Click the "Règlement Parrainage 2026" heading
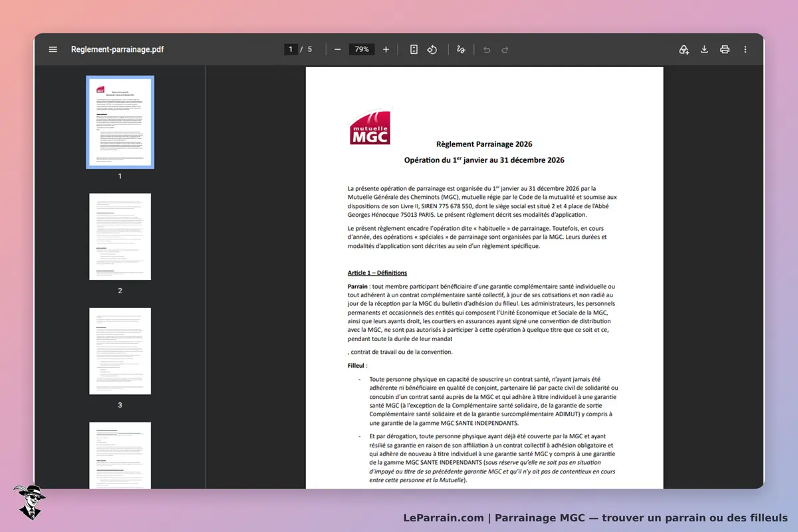Image resolution: width=798 pixels, height=532 pixels. coord(484,144)
